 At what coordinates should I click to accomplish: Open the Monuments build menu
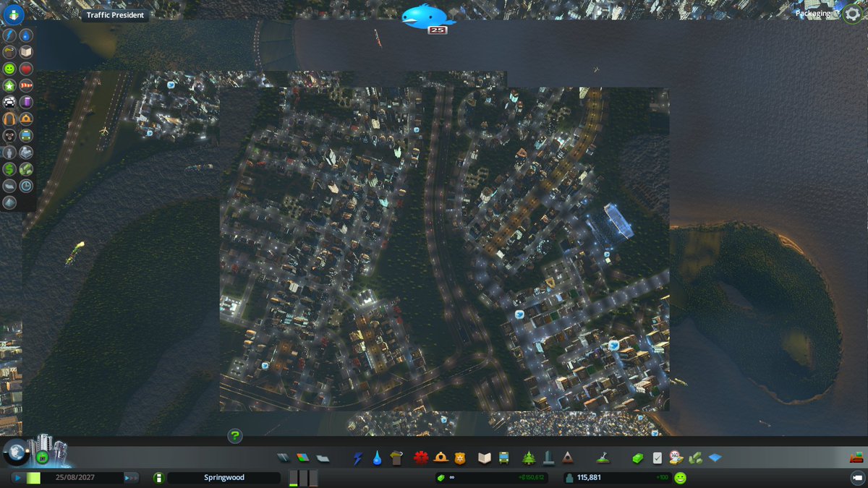[568, 458]
